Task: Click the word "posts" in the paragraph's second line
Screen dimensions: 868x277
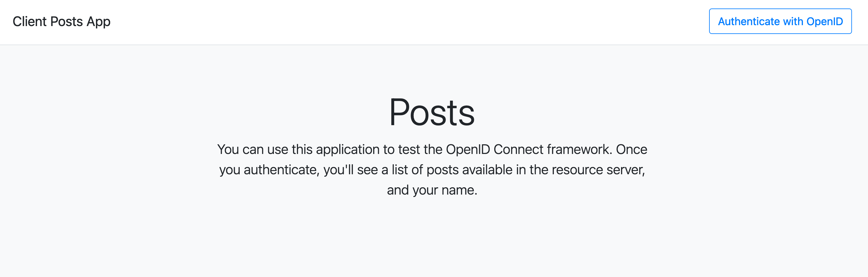Action: click(x=442, y=170)
